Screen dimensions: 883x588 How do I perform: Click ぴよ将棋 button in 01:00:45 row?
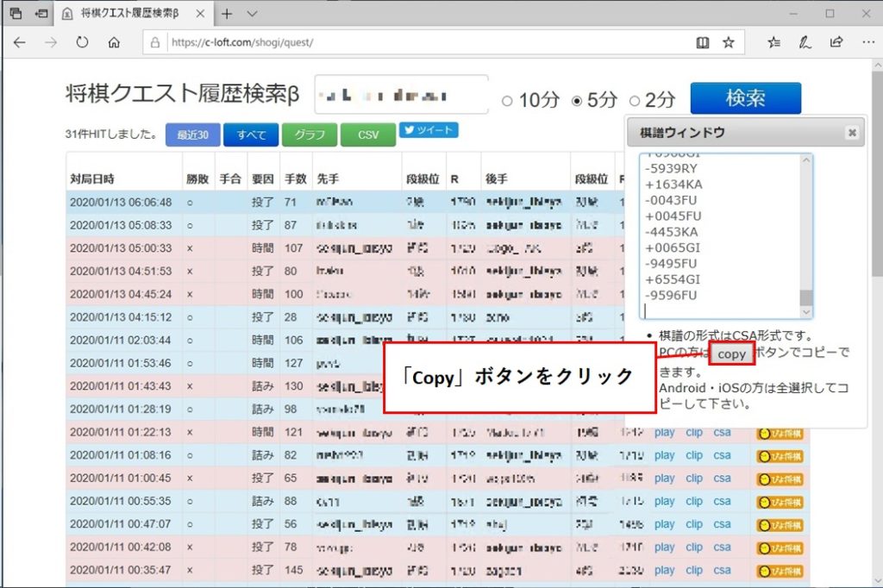click(x=780, y=479)
